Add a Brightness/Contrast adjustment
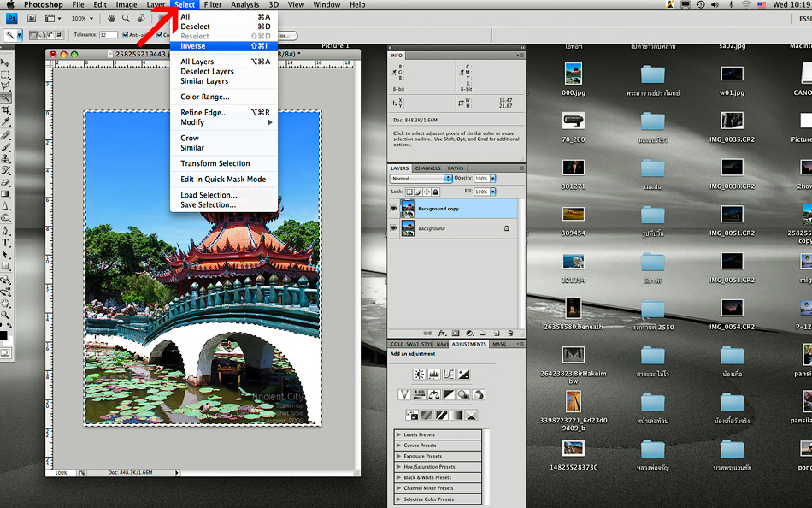The height and width of the screenshot is (508, 812). pyautogui.click(x=420, y=374)
